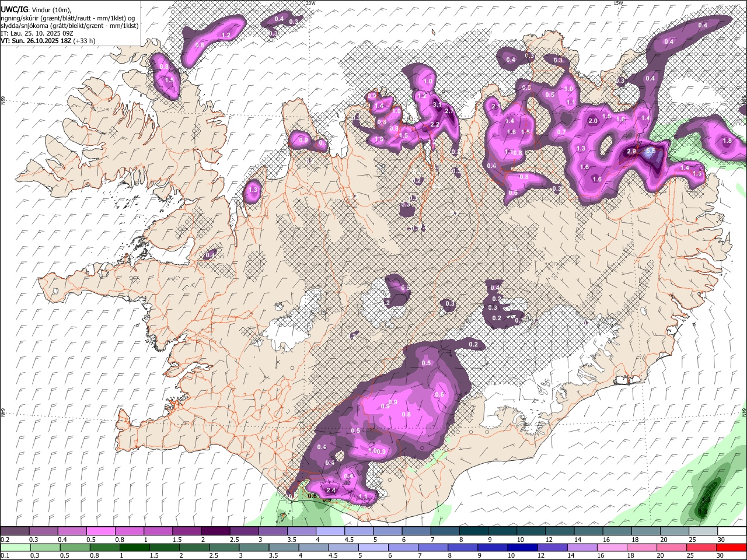
Task: Click the UWC/IG Vindur (10m) title text
Action: pos(36,10)
